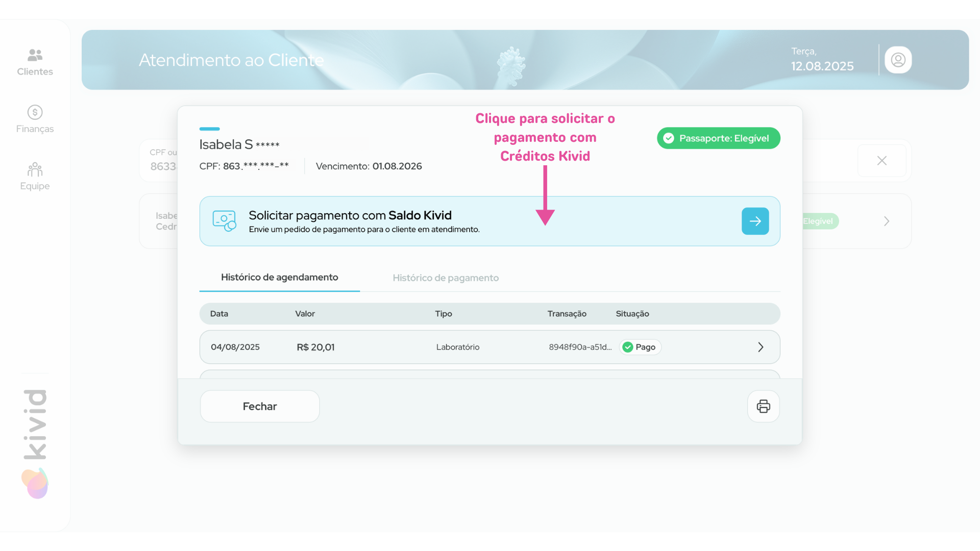Click the Fechar button

pos(259,407)
